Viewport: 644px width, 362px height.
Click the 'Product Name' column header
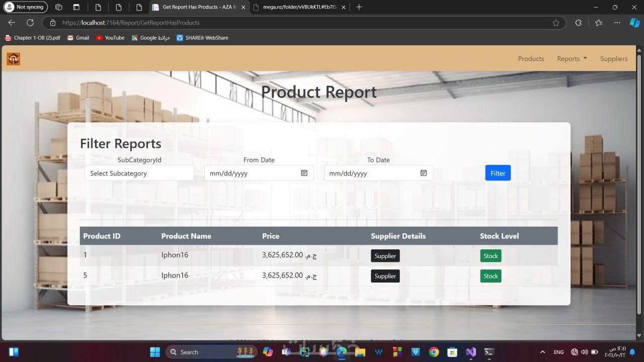186,236
